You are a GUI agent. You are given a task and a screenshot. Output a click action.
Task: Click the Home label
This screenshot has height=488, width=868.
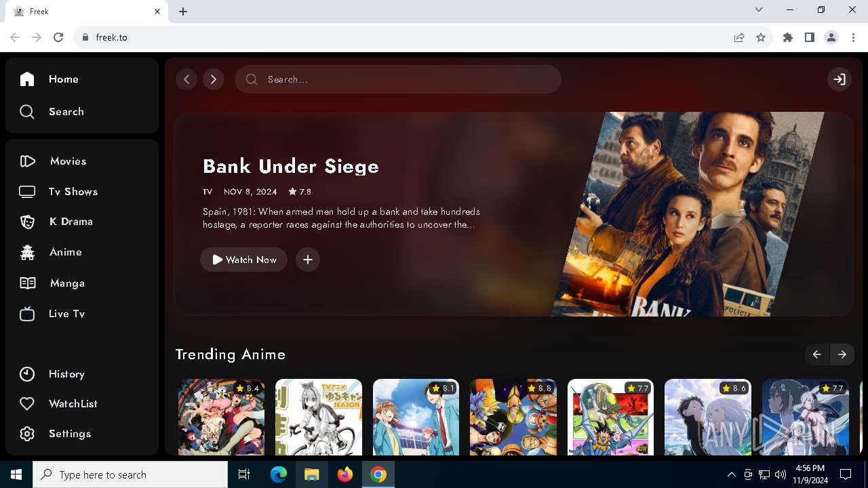pyautogui.click(x=64, y=79)
